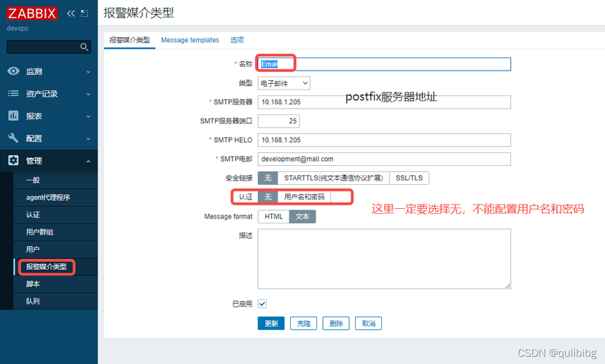Screen dimensions: 605x364
Task: Open 队列 menu item
Action: pyautogui.click(x=55, y=301)
